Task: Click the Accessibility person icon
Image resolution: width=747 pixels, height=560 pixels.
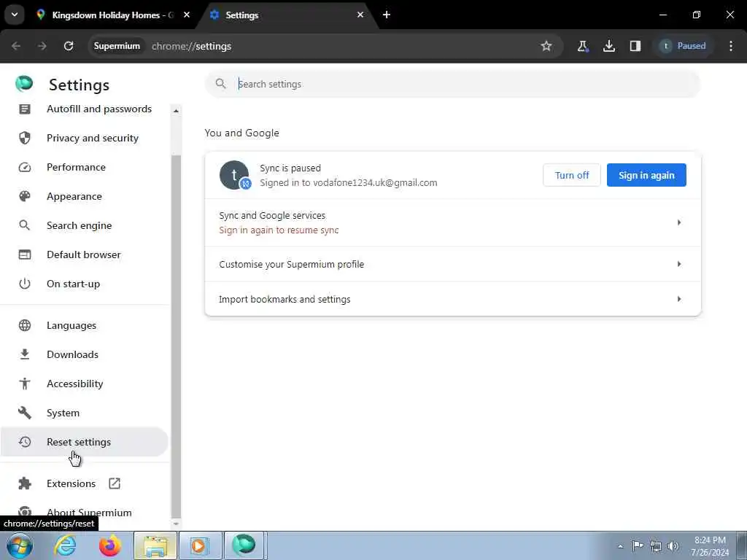Action: point(25,384)
